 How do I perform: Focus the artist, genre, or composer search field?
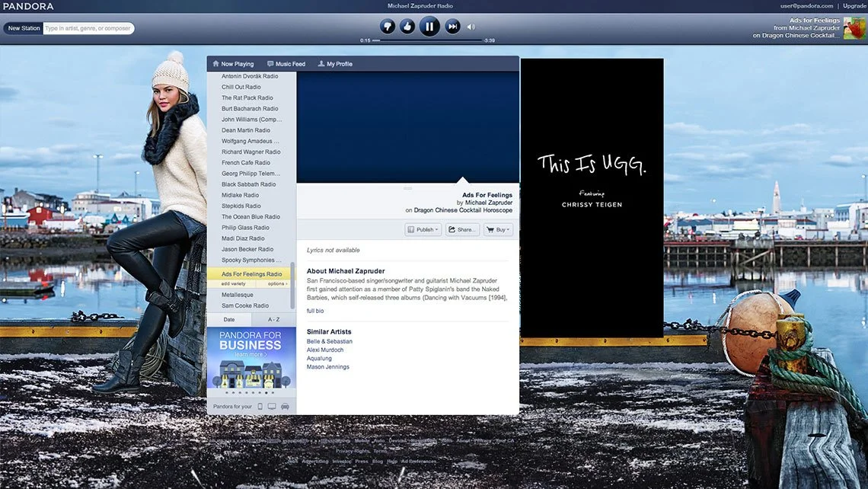click(88, 28)
